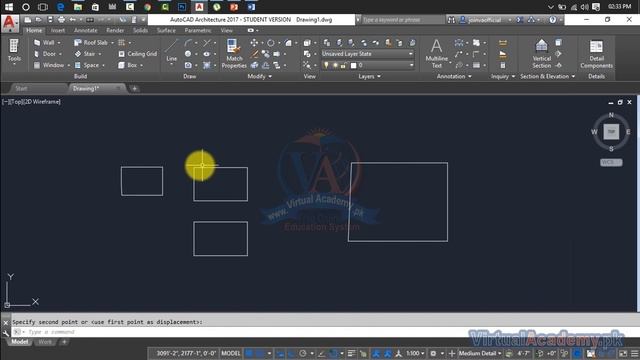The width and height of the screenshot is (640, 360).
Task: Click the search binoculars icon
Action: click(x=451, y=20)
